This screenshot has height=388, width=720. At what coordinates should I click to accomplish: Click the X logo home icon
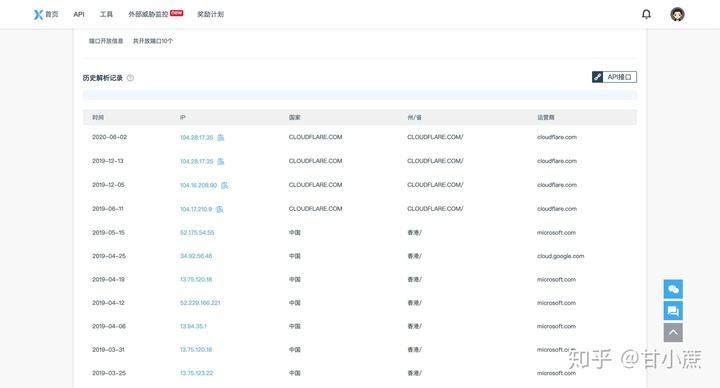click(x=38, y=14)
